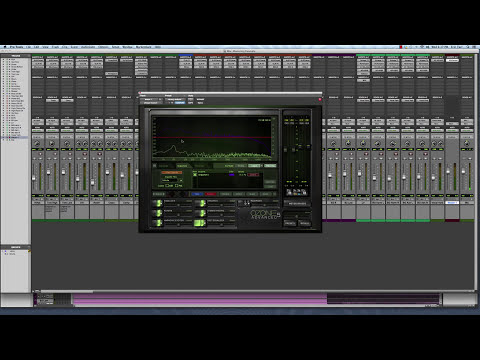Screen dimensions: 480x360
Task: Click the Presets button in Ozone
Action: click(290, 223)
